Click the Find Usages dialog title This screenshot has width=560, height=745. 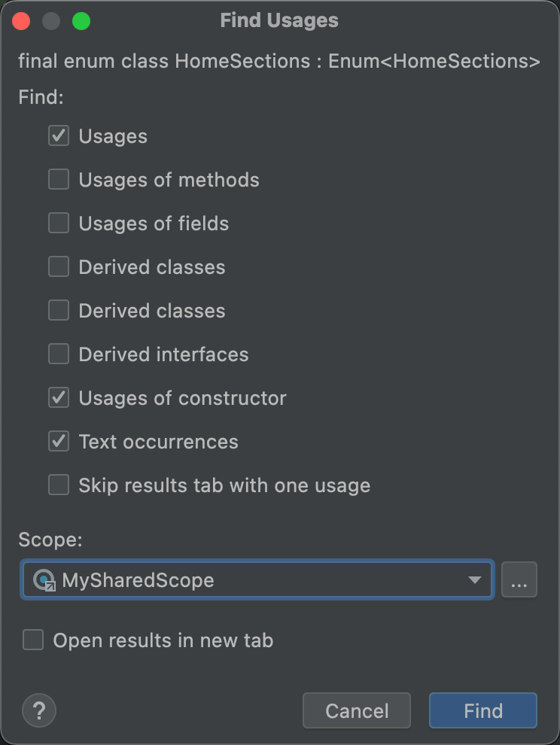(x=279, y=20)
